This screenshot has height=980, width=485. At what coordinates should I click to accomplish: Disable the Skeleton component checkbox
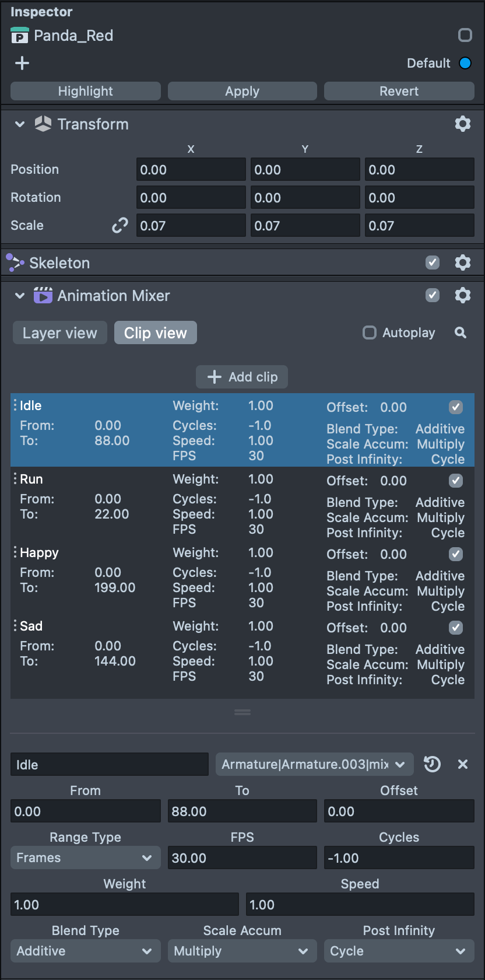[433, 262]
